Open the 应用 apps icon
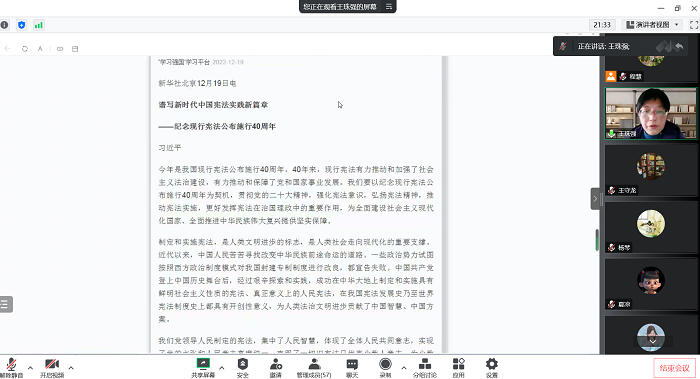The image size is (700, 379). click(x=458, y=368)
